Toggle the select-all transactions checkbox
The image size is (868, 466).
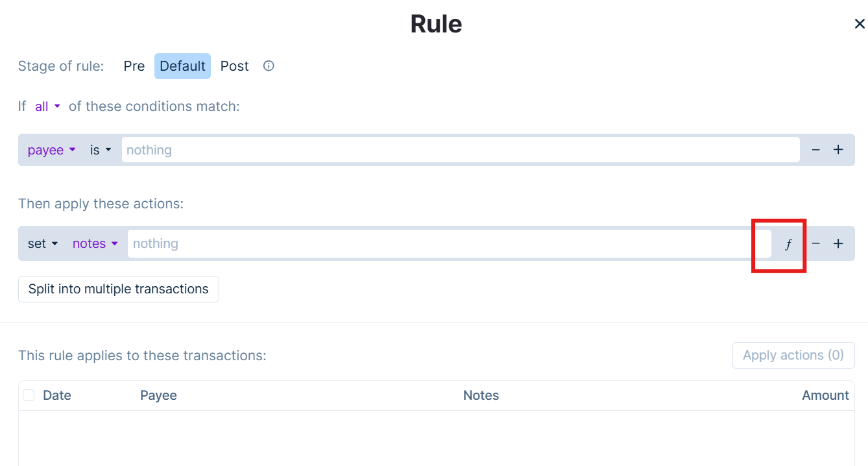29,395
